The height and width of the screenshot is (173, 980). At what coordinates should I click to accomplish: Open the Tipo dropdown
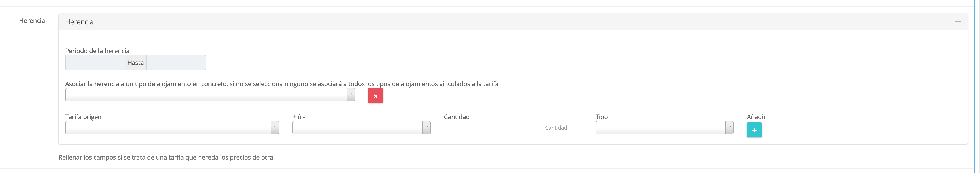click(664, 128)
